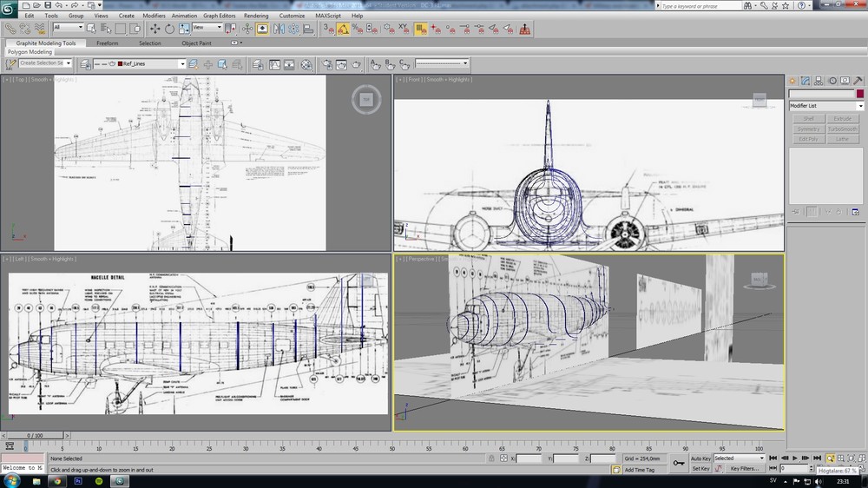Open the Utilities hammer panel

click(858, 81)
